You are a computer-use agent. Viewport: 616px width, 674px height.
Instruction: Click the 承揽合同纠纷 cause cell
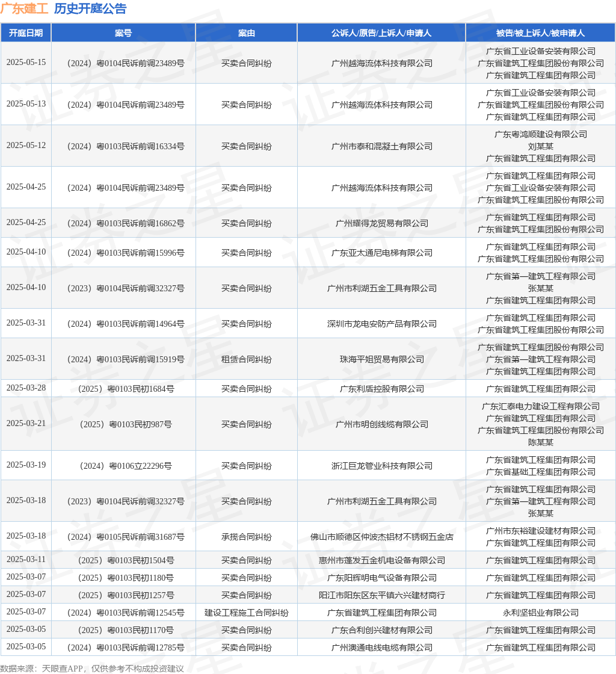pos(247,537)
